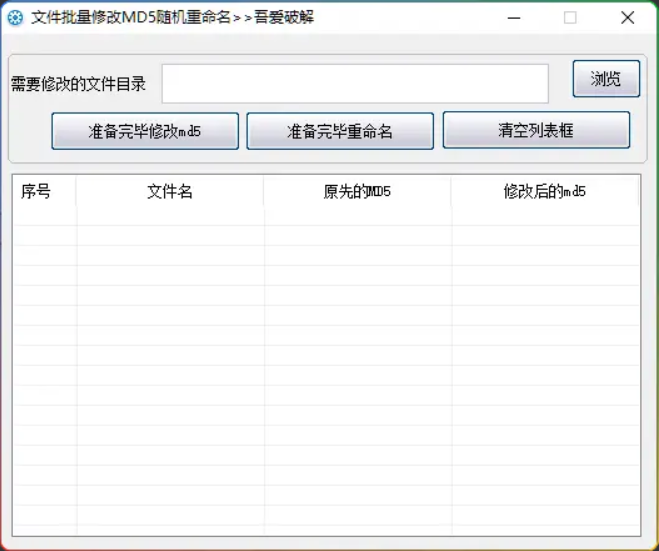
Task: Click the app icon in the title bar
Action: 15,18
